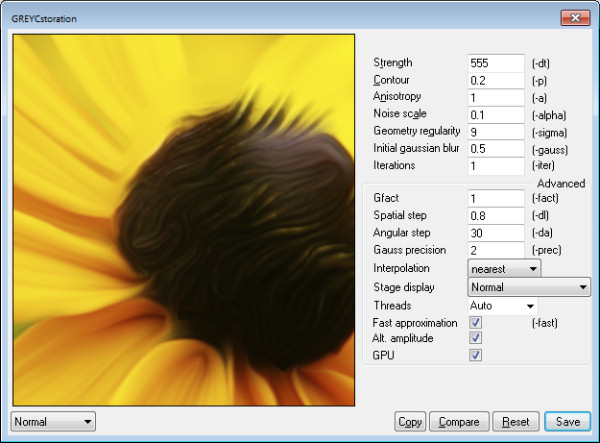The height and width of the screenshot is (443, 600).
Task: Uncheck the GPU option
Action: coord(475,355)
